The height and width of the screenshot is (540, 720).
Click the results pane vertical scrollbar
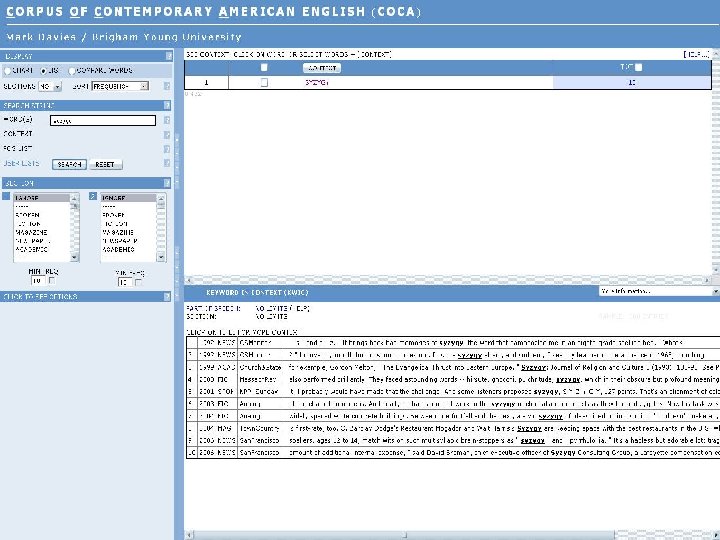[x=716, y=162]
